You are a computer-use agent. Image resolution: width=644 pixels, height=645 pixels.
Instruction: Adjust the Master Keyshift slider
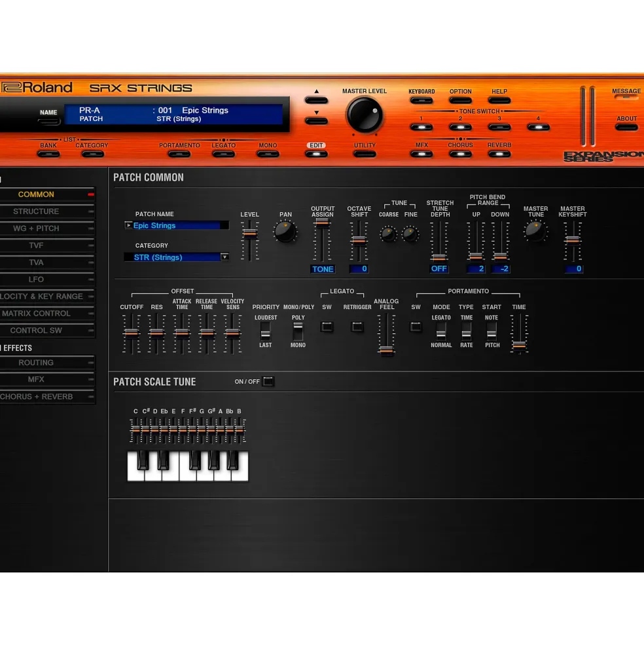click(573, 240)
